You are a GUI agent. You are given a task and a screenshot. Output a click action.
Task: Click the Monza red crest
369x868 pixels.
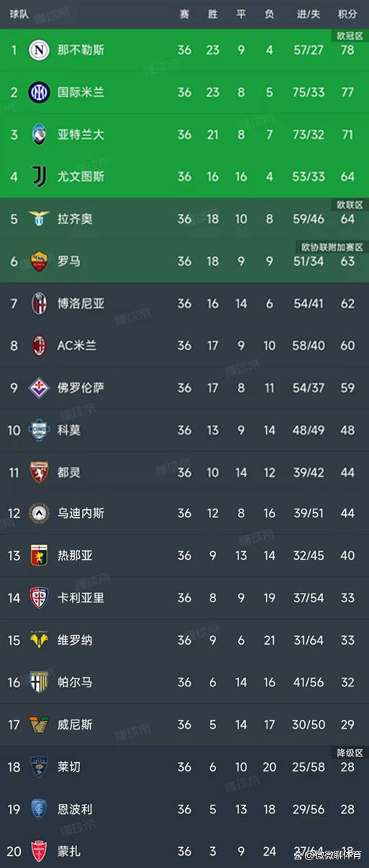coord(39,851)
